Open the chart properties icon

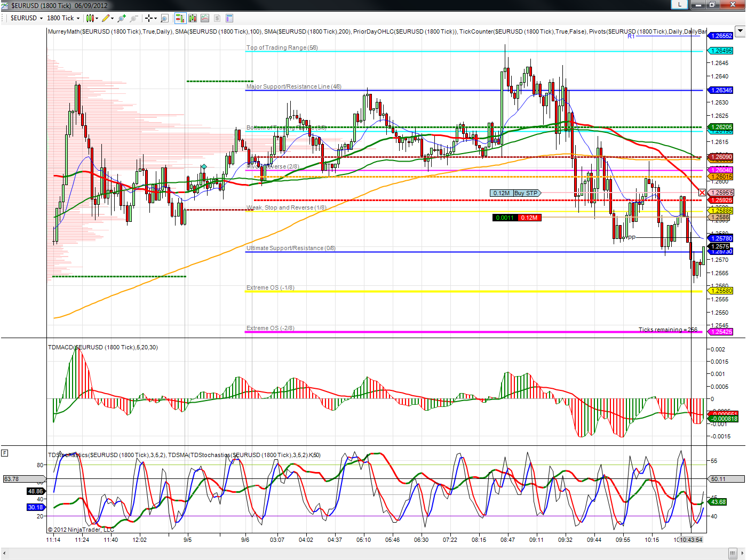pyautogui.click(x=229, y=18)
